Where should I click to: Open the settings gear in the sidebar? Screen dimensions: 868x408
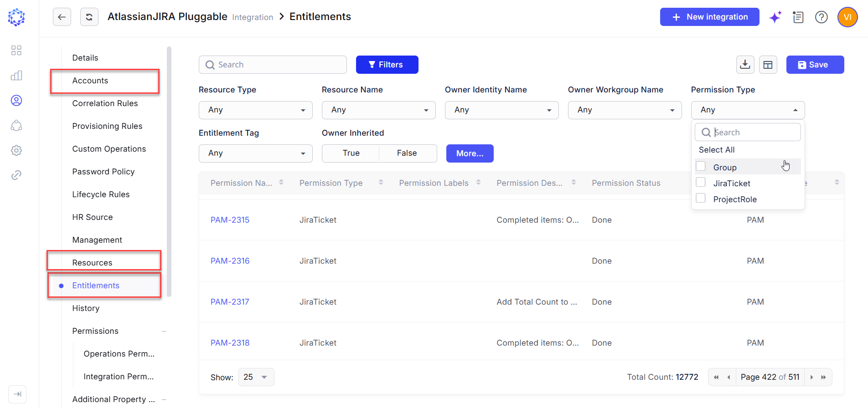tap(16, 150)
